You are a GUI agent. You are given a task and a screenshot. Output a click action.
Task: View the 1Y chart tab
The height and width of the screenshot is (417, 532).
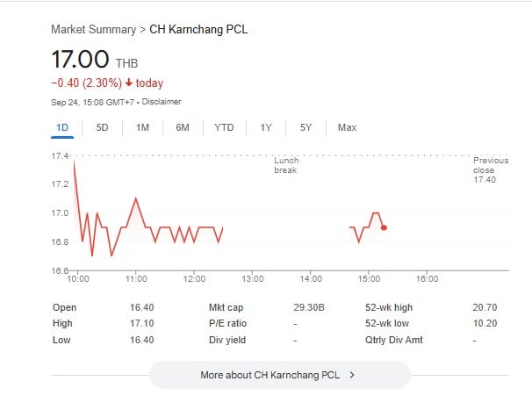point(266,128)
